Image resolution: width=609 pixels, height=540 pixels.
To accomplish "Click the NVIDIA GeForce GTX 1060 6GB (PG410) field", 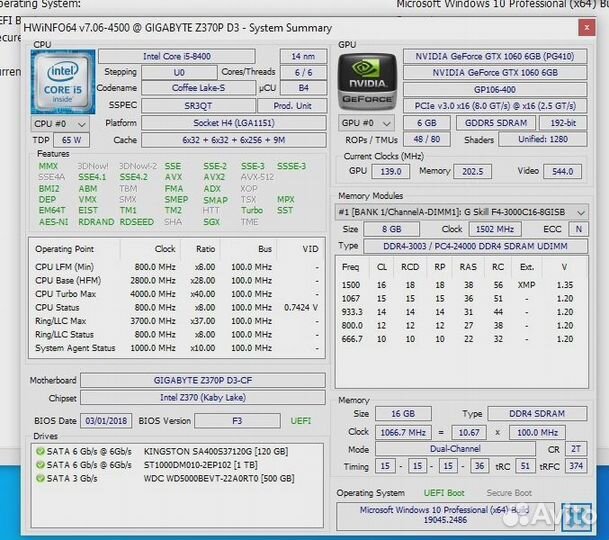I will pos(495,56).
